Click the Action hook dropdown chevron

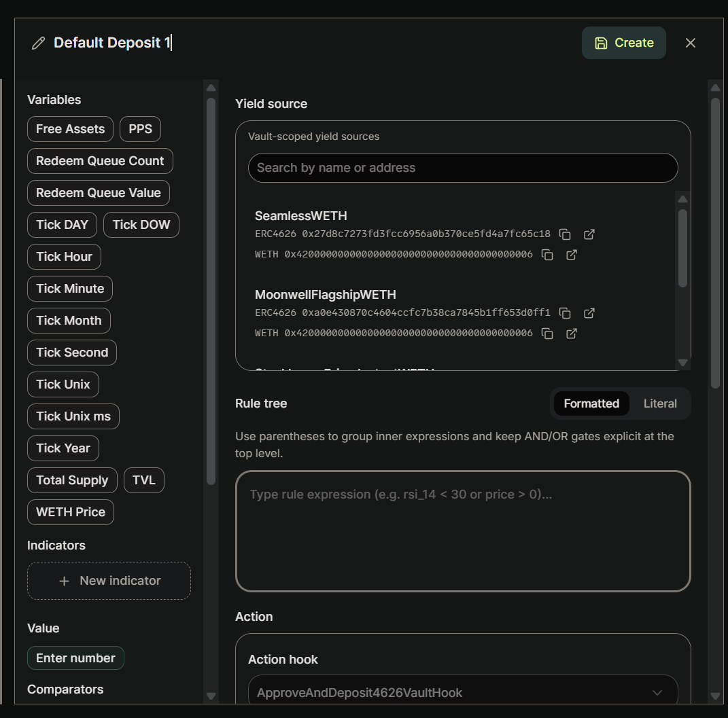(x=657, y=692)
